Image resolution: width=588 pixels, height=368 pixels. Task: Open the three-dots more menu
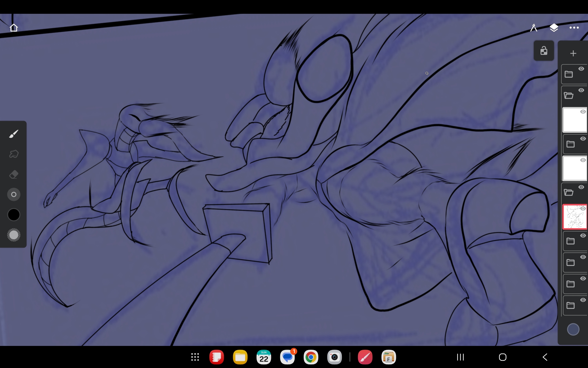coord(574,28)
